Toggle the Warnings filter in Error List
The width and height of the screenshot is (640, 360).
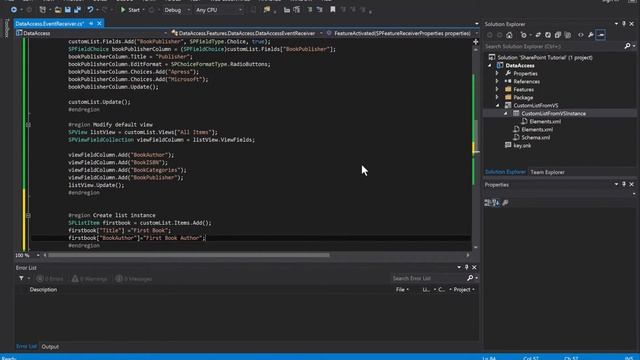pyautogui.click(x=89, y=279)
